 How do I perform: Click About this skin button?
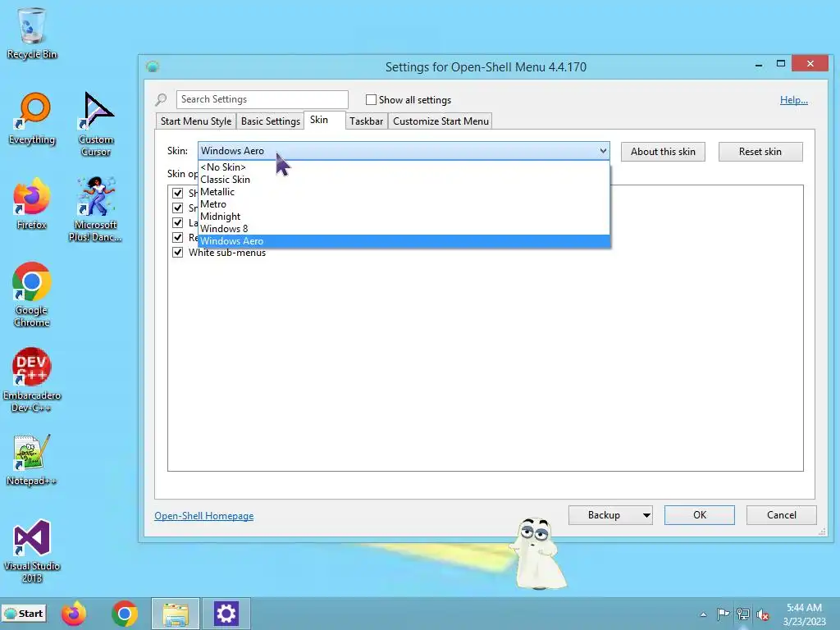tap(663, 152)
